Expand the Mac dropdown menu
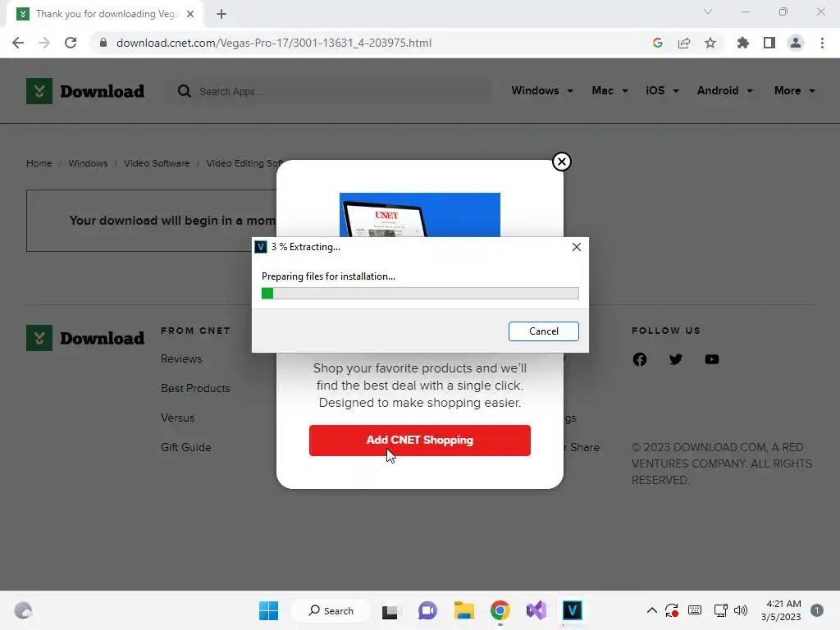840x630 pixels. 609,90
